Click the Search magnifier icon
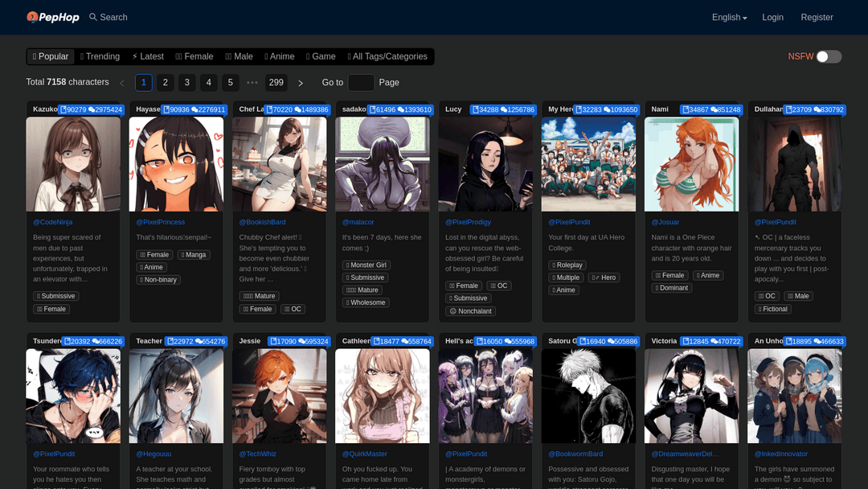The image size is (868, 489). click(x=93, y=17)
